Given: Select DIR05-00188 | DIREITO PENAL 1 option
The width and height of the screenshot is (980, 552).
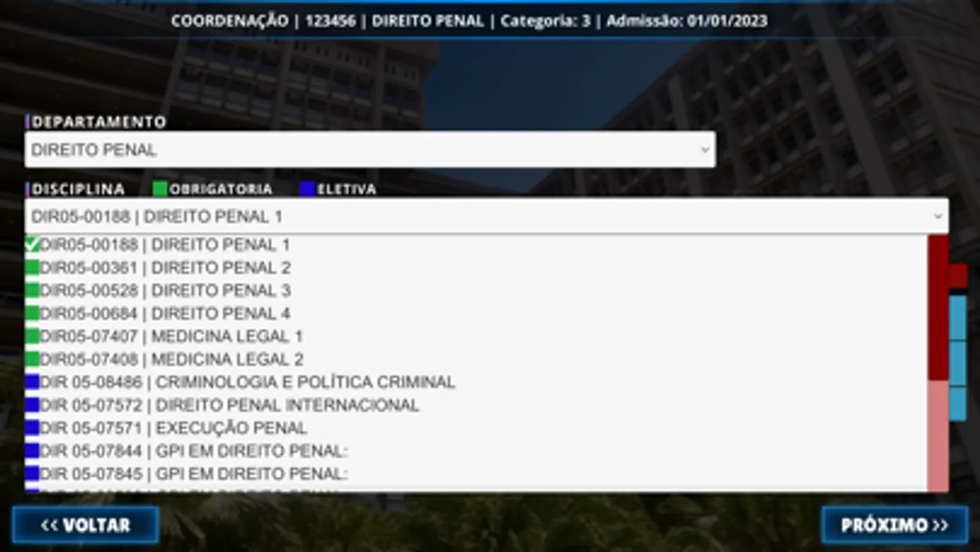Looking at the screenshot, I should click(476, 245).
